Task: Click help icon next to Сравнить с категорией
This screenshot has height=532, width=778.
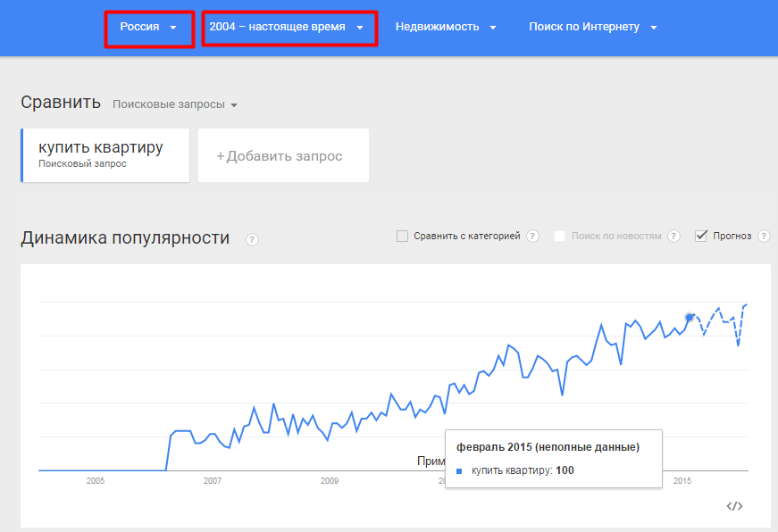Action: point(533,236)
